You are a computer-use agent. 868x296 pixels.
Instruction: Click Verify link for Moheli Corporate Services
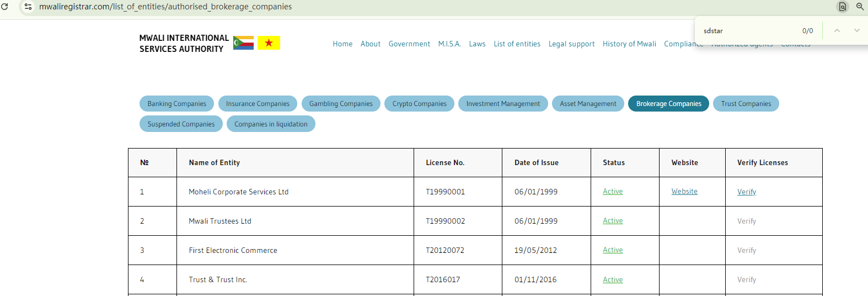(x=747, y=192)
